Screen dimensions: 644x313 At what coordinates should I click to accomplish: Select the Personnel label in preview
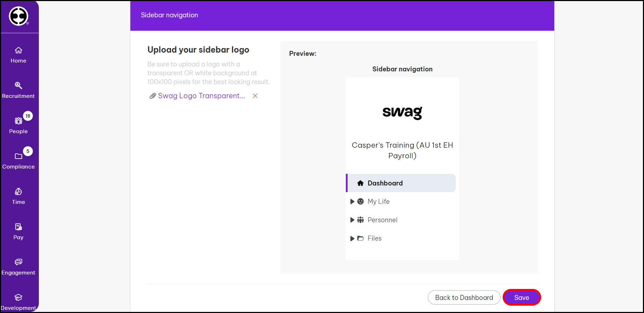coord(382,220)
